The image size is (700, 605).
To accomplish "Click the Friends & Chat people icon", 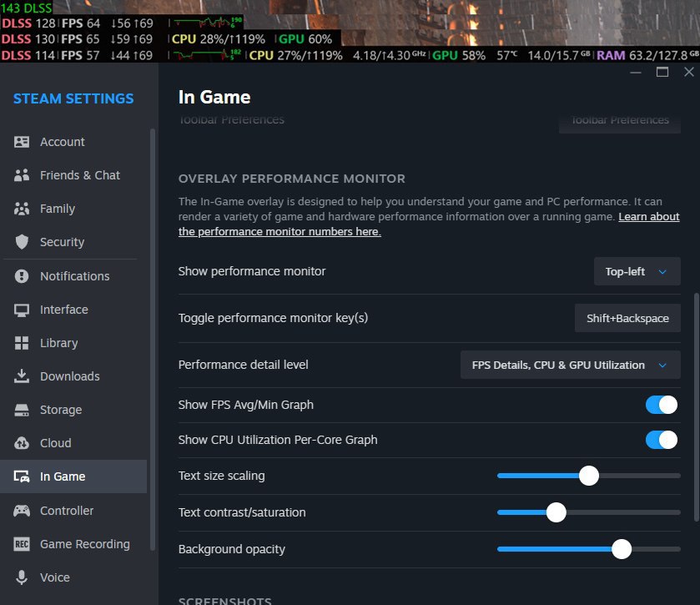I will [x=23, y=175].
